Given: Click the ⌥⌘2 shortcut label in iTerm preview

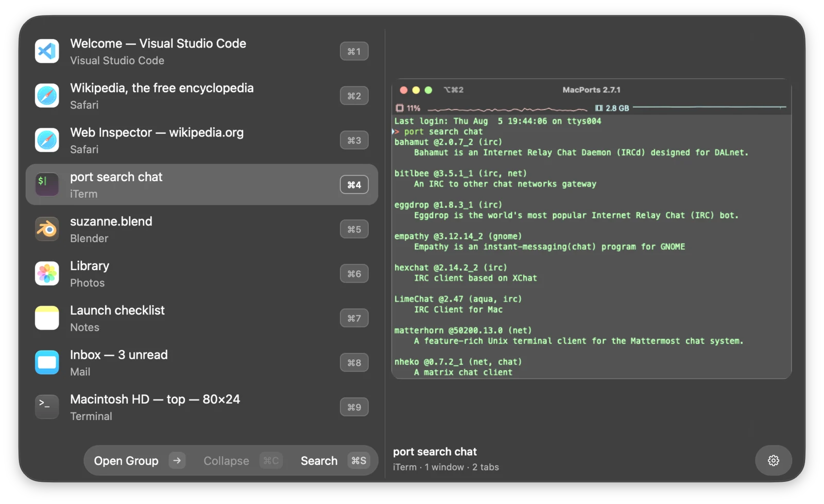Looking at the screenshot, I should click(x=454, y=90).
